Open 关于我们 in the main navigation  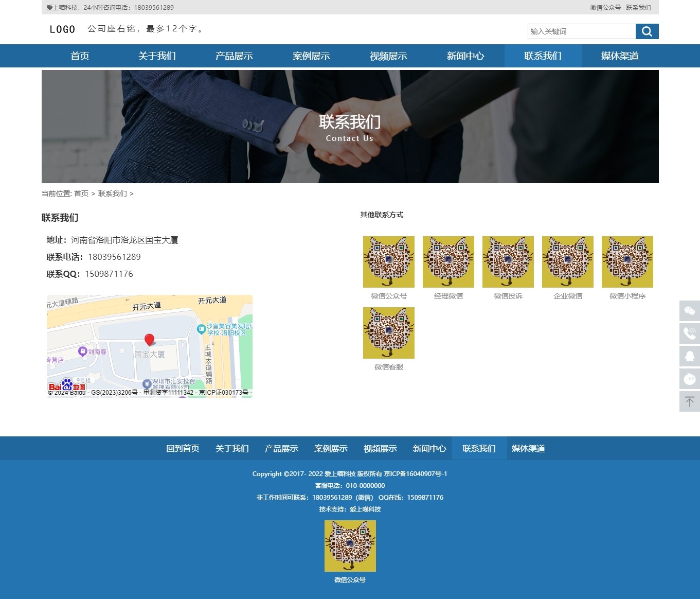click(157, 56)
